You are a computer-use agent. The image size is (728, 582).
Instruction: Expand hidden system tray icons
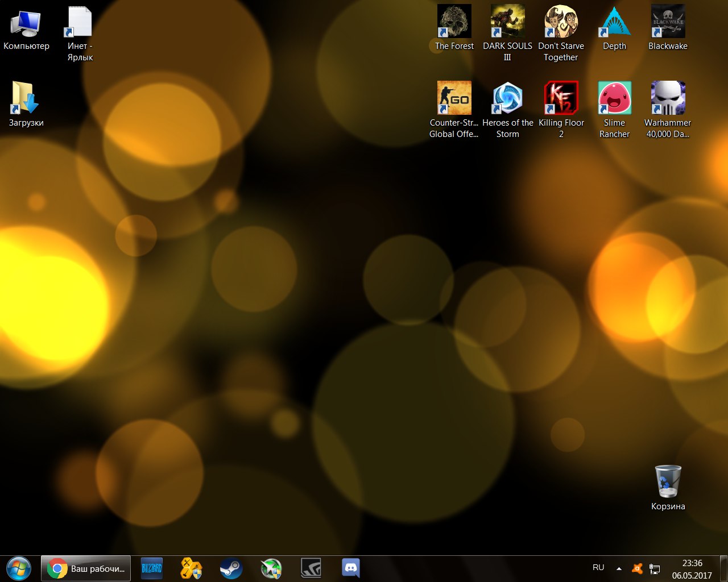point(619,568)
